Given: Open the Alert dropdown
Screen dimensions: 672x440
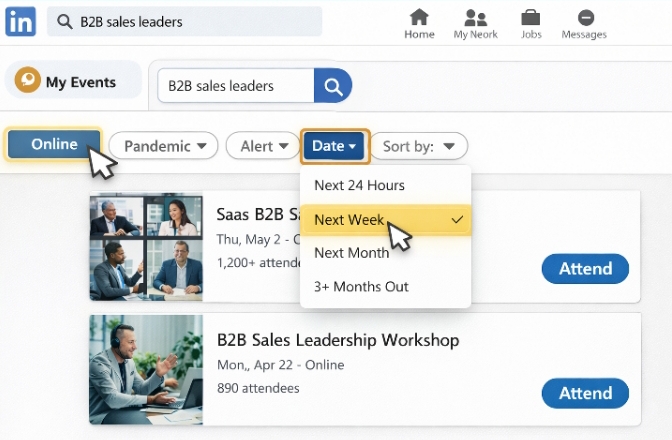Looking at the screenshot, I should pos(264,146).
